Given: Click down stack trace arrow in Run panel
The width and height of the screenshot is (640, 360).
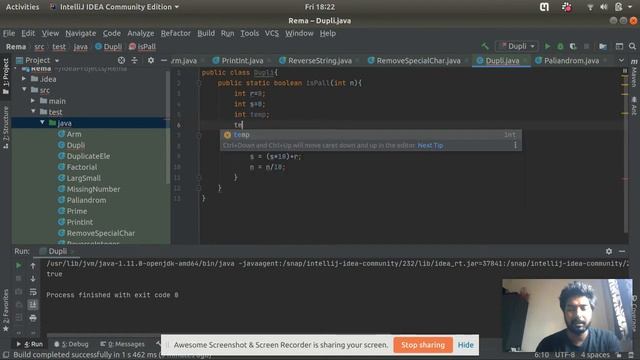Looking at the screenshot, I should click(x=33, y=279).
